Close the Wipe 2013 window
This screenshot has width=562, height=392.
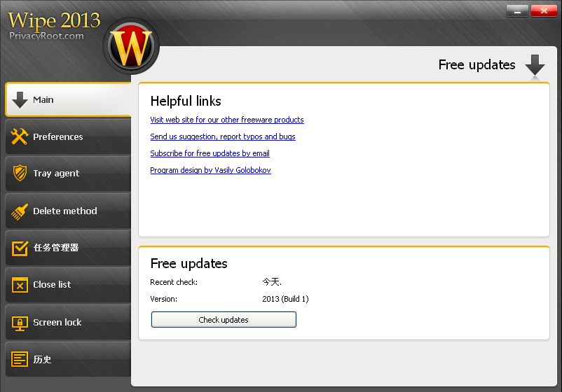[x=544, y=11]
